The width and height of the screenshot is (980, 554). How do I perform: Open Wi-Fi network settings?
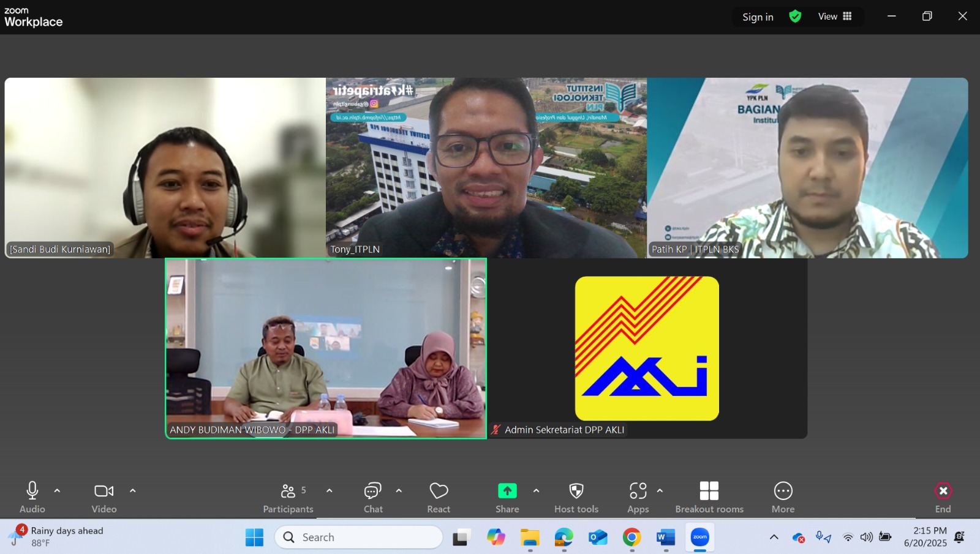pyautogui.click(x=848, y=537)
